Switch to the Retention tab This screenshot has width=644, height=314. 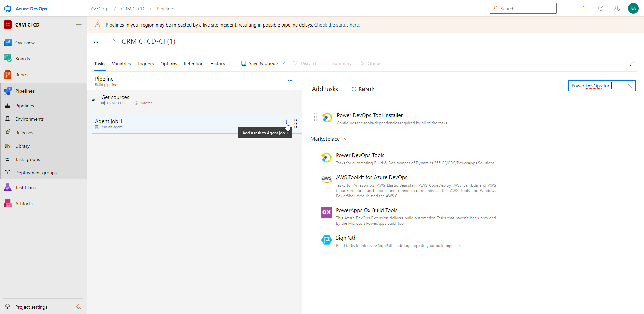[x=194, y=64]
